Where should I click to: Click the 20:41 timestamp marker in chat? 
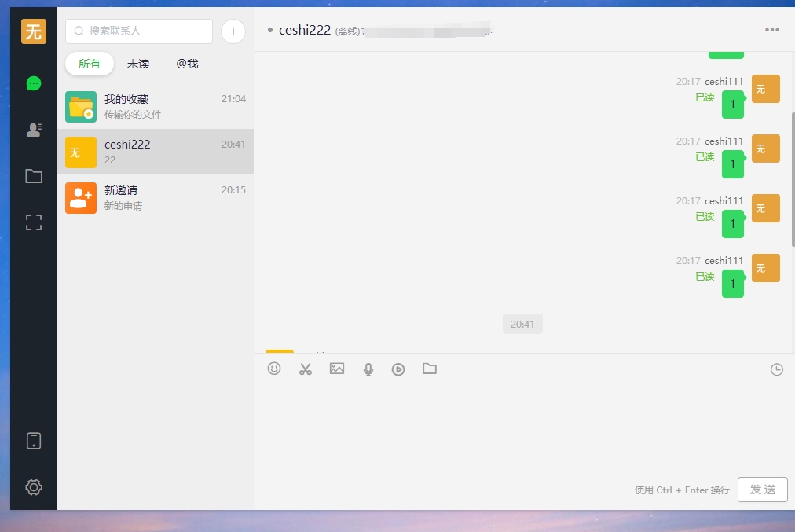coord(522,324)
